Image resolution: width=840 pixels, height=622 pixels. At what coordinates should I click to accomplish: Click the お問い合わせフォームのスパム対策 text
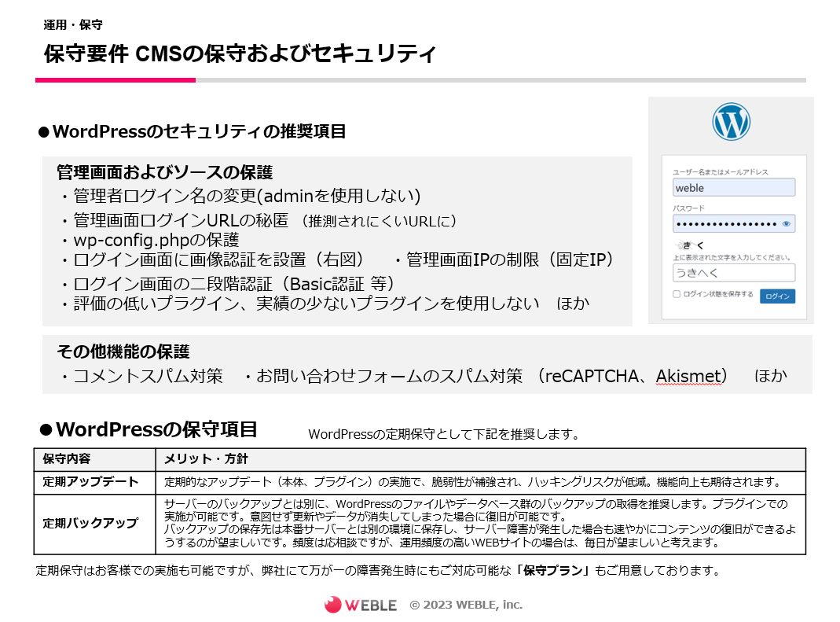[383, 376]
